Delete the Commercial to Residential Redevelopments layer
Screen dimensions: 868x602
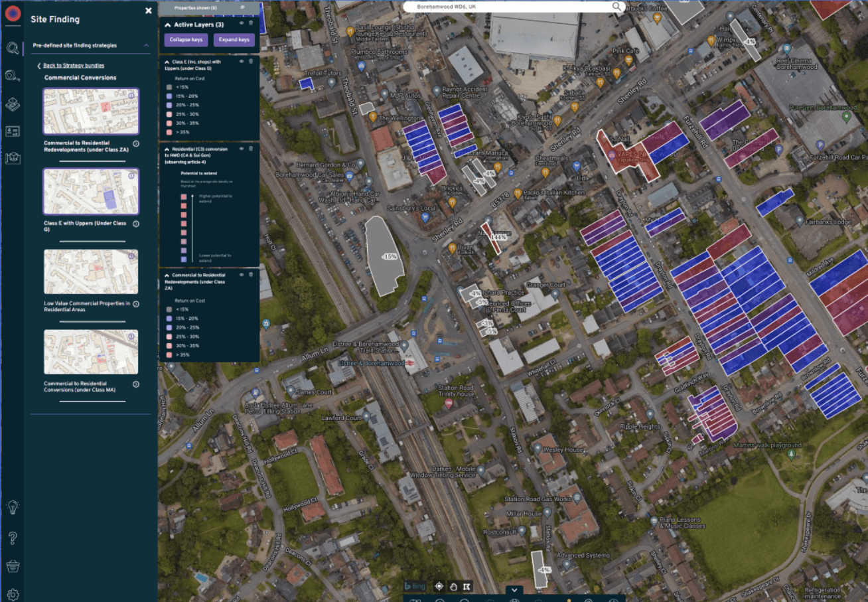(250, 274)
